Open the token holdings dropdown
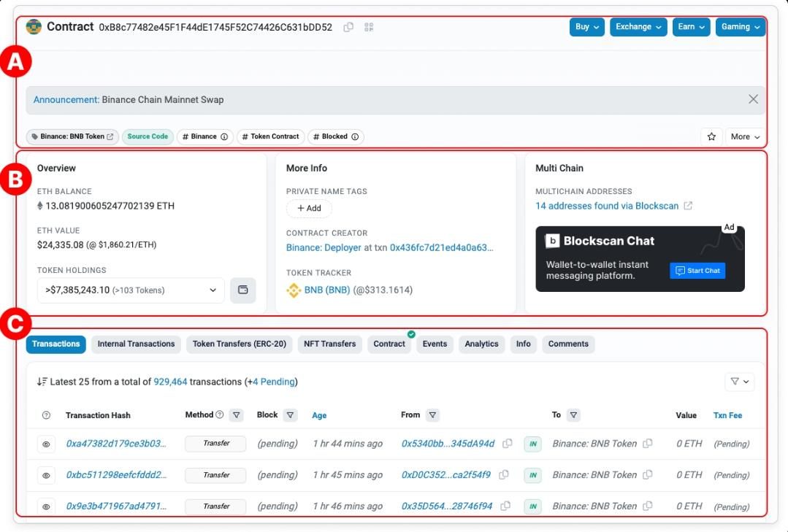788x532 pixels. point(131,290)
